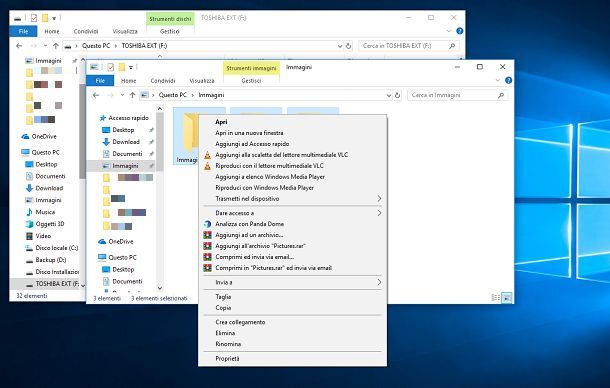Open VLC 'Aggiungi alla scaletta' entry icon
This screenshot has height=388, width=610.
[208, 155]
